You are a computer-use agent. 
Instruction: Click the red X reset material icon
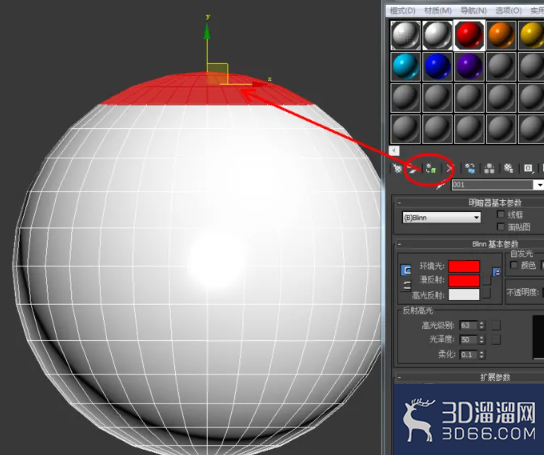(x=450, y=169)
